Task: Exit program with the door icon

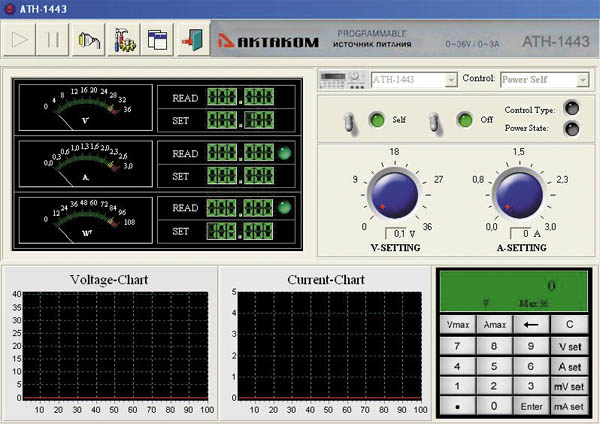Action: (x=193, y=39)
